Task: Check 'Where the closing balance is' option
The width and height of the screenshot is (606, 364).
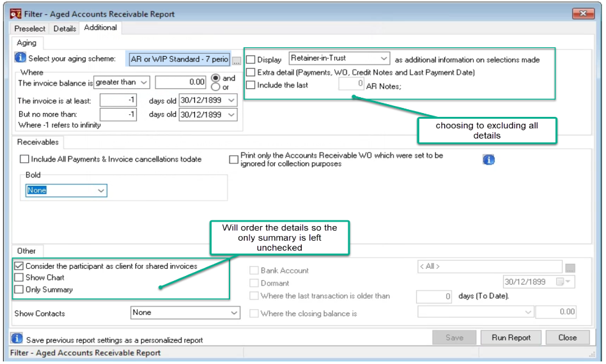Action: point(254,314)
